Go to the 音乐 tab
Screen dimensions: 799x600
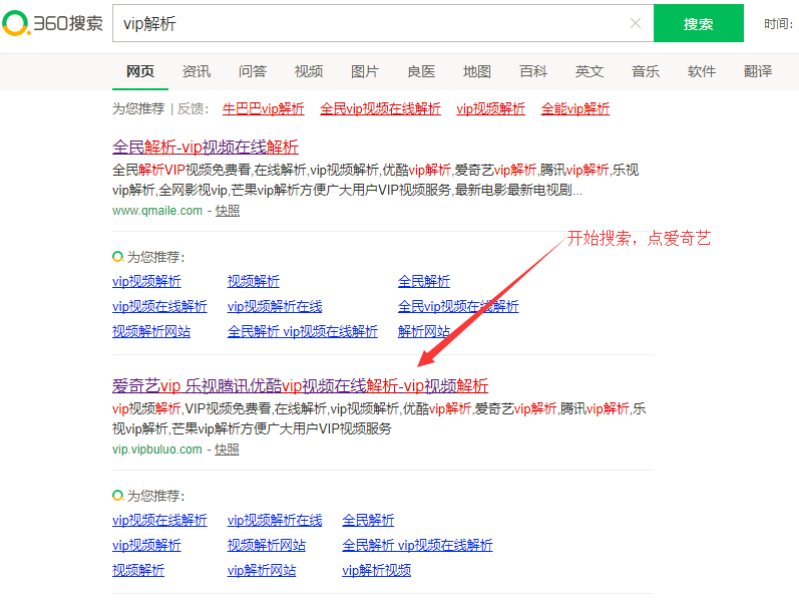646,71
